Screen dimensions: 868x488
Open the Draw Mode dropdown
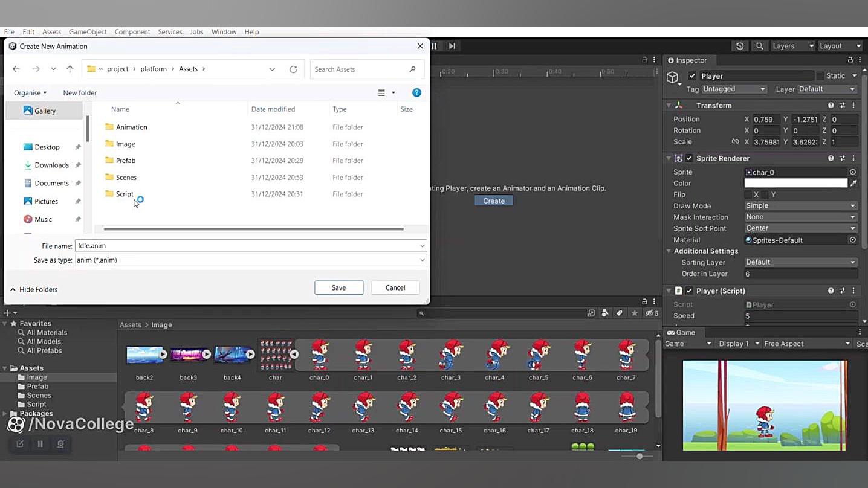[x=800, y=206]
